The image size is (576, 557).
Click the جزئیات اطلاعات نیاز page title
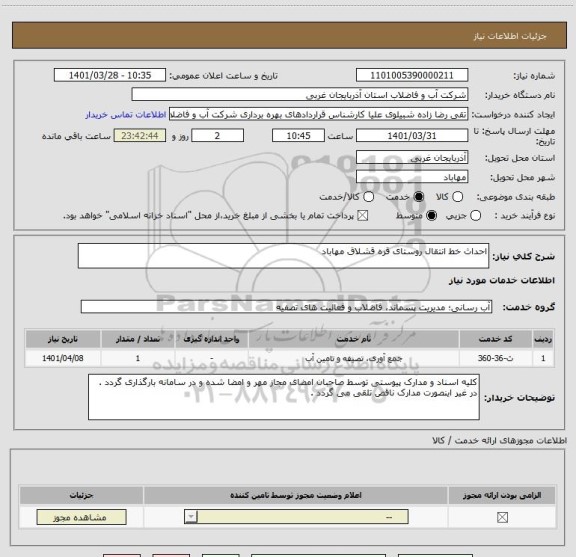click(510, 36)
